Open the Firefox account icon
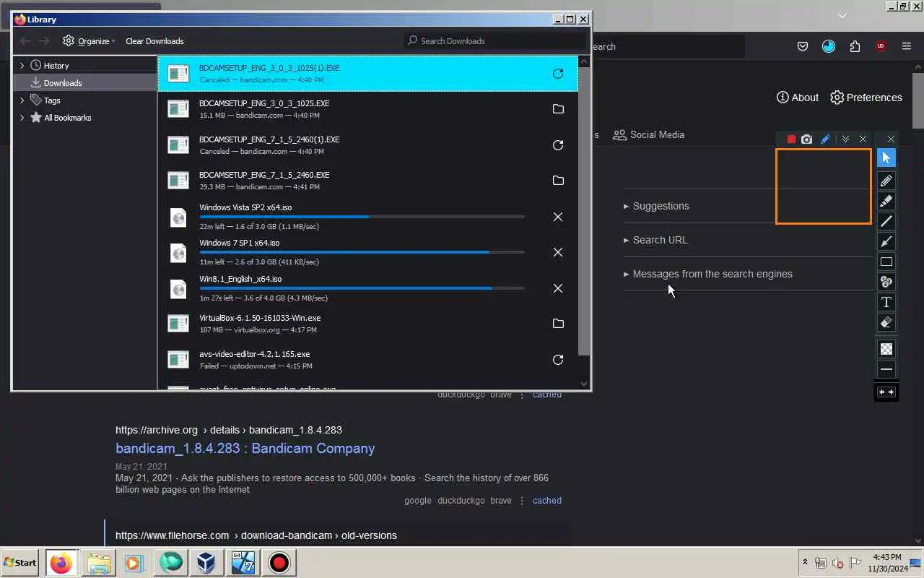924x578 pixels. (x=829, y=46)
